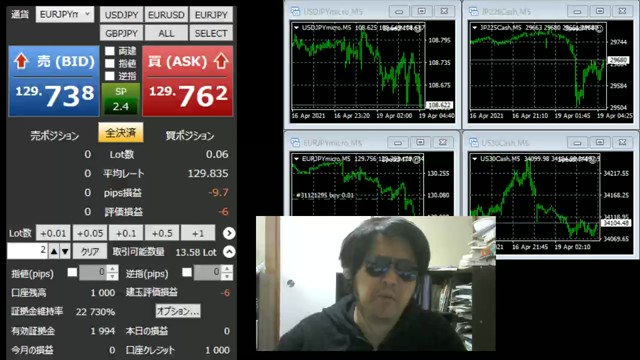
Task: Expand the USDJPYmicro chart symbol triangle
Action: coord(297,28)
